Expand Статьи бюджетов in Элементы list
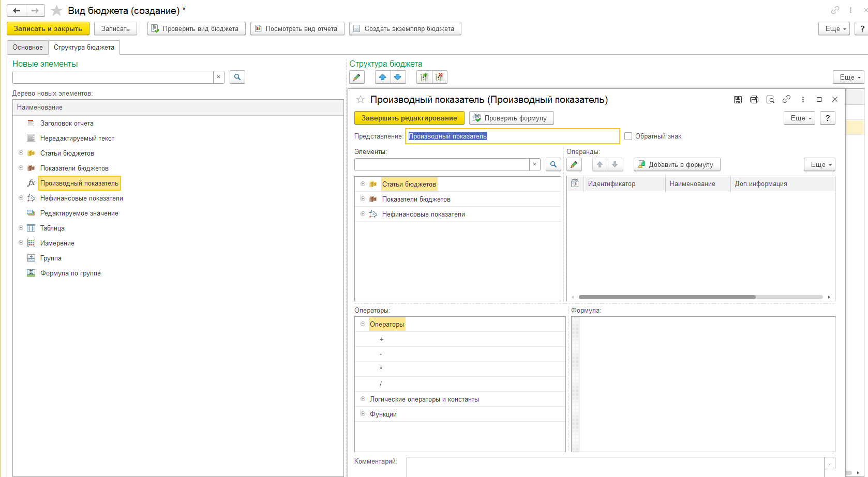 [363, 184]
